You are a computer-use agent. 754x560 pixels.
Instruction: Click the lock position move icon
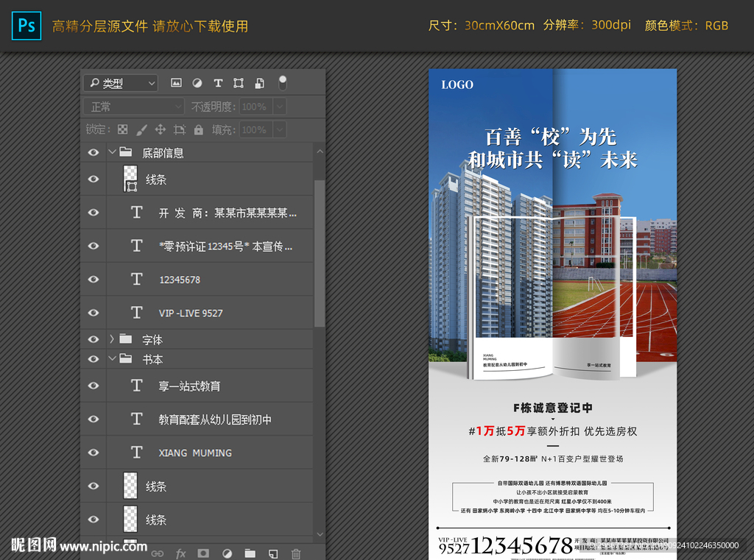pyautogui.click(x=160, y=130)
